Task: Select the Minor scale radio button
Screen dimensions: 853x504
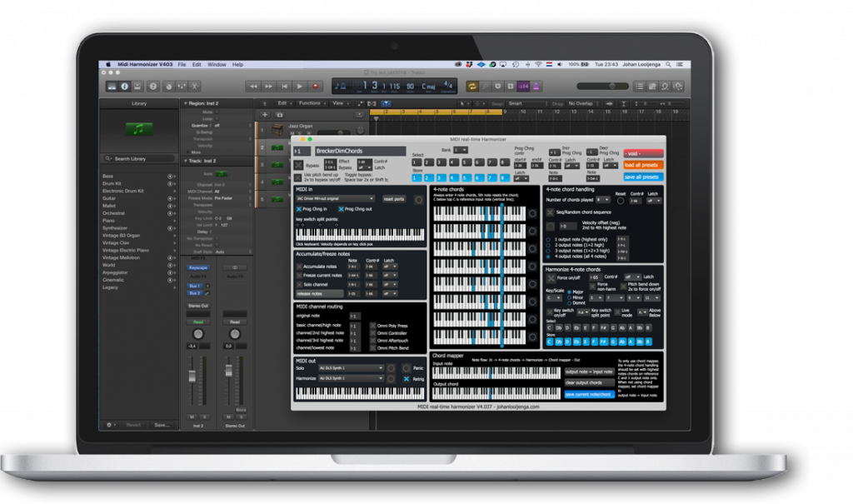Action: (569, 297)
